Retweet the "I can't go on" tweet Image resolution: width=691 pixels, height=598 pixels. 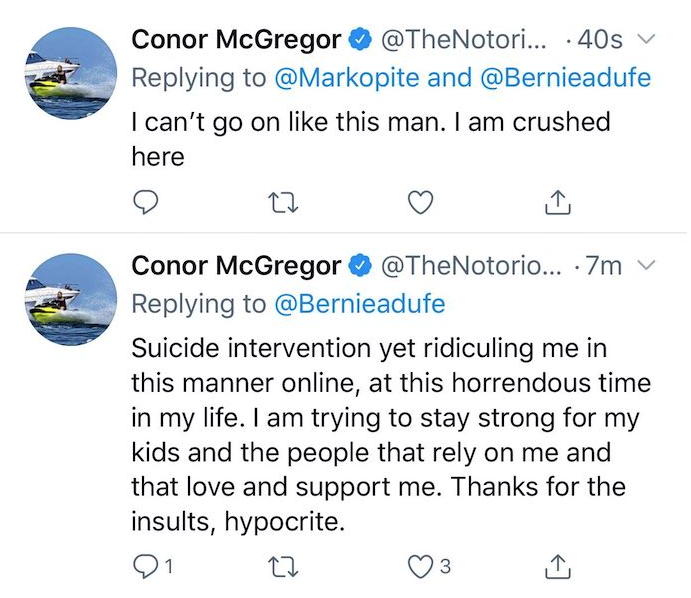coord(284,204)
